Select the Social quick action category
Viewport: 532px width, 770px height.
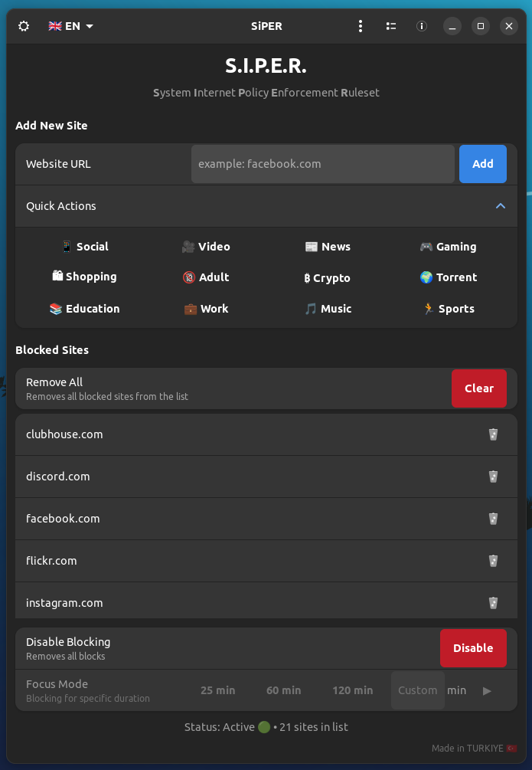point(84,247)
